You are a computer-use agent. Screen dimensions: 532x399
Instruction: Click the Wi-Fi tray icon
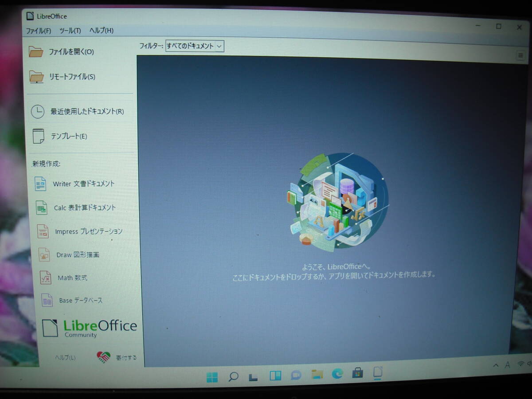coord(520,364)
